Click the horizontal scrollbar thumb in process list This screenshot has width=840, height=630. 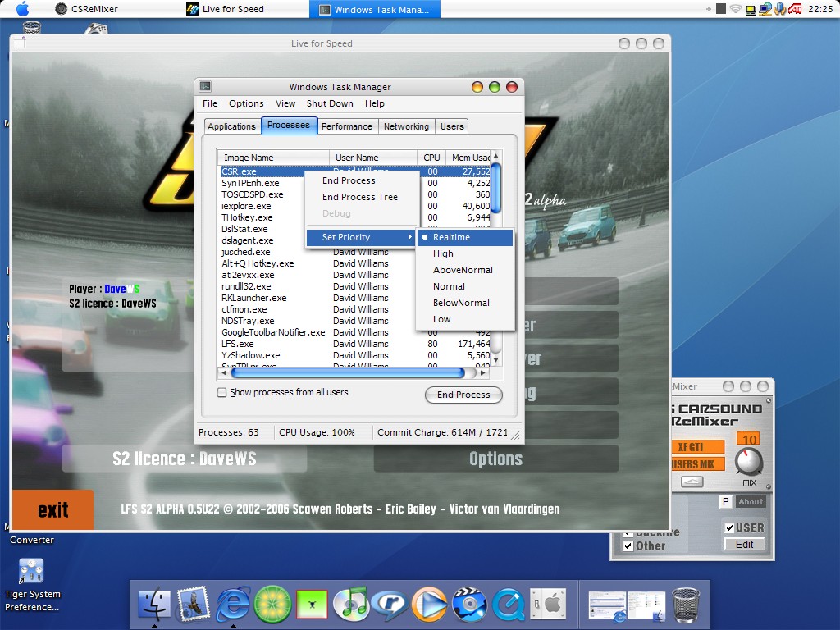coord(348,373)
